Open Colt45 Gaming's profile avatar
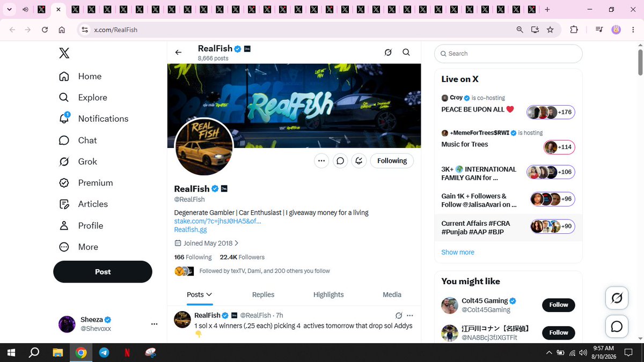644x362 pixels. pos(450,305)
